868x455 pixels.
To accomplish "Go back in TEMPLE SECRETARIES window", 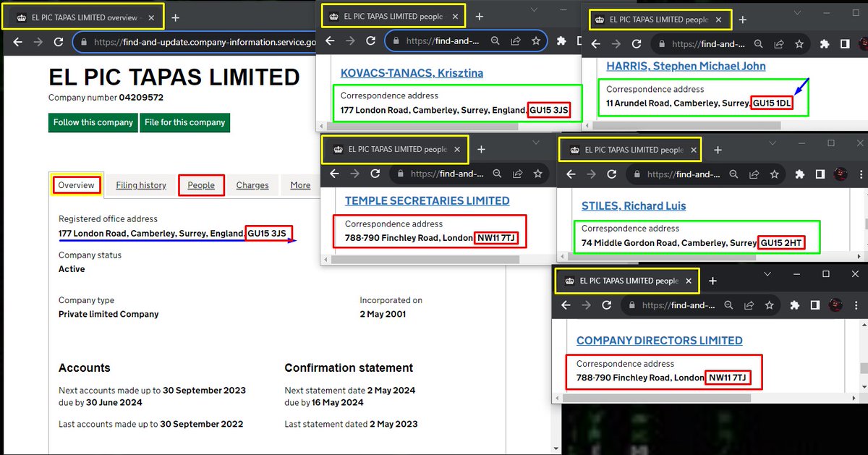I will (x=333, y=174).
